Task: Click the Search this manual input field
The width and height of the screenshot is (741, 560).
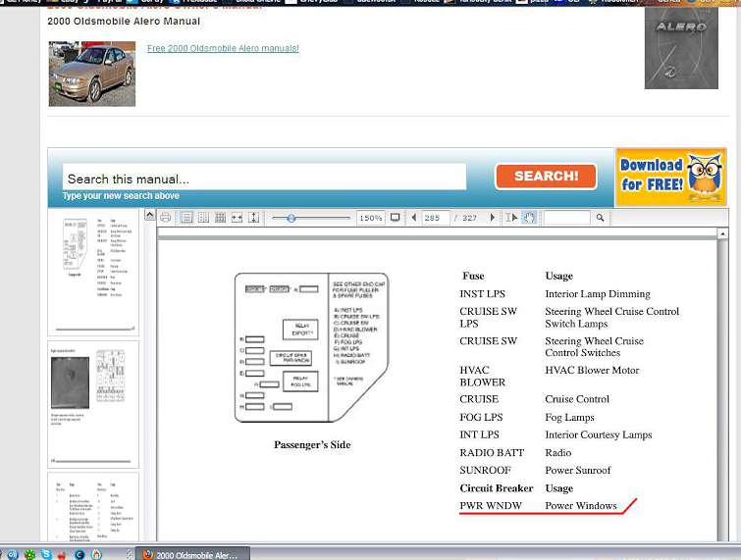Action: pyautogui.click(x=263, y=178)
